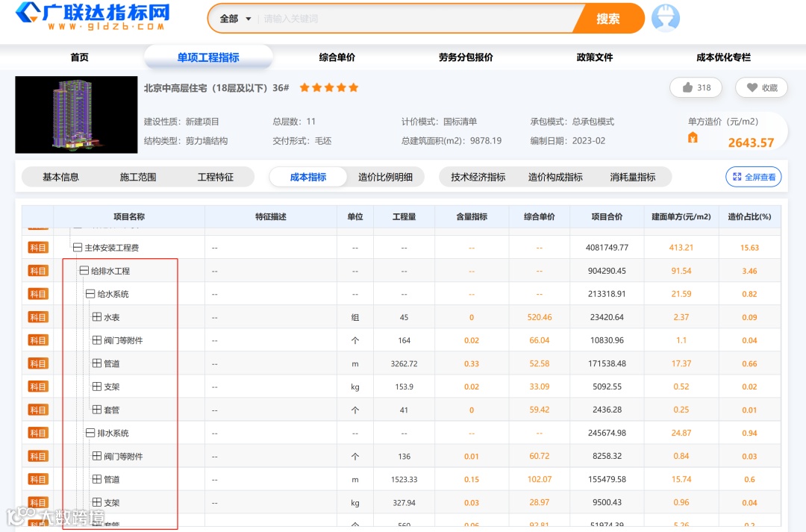The width and height of the screenshot is (806, 532).
Task: Click the 全屏查看 fullscreen button
Action: (x=754, y=177)
